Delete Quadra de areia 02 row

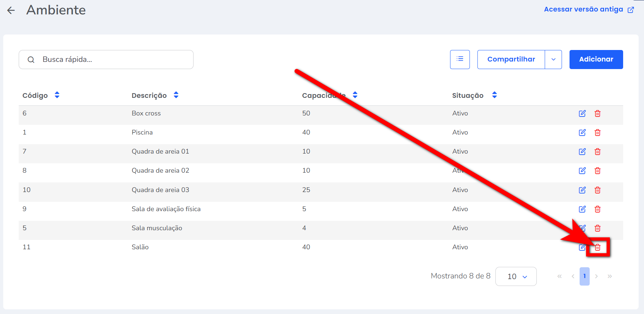[x=598, y=171]
